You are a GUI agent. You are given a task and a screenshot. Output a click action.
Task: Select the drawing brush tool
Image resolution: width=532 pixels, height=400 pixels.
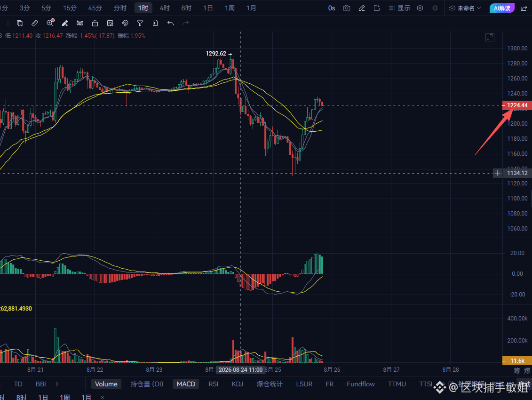coord(65,23)
